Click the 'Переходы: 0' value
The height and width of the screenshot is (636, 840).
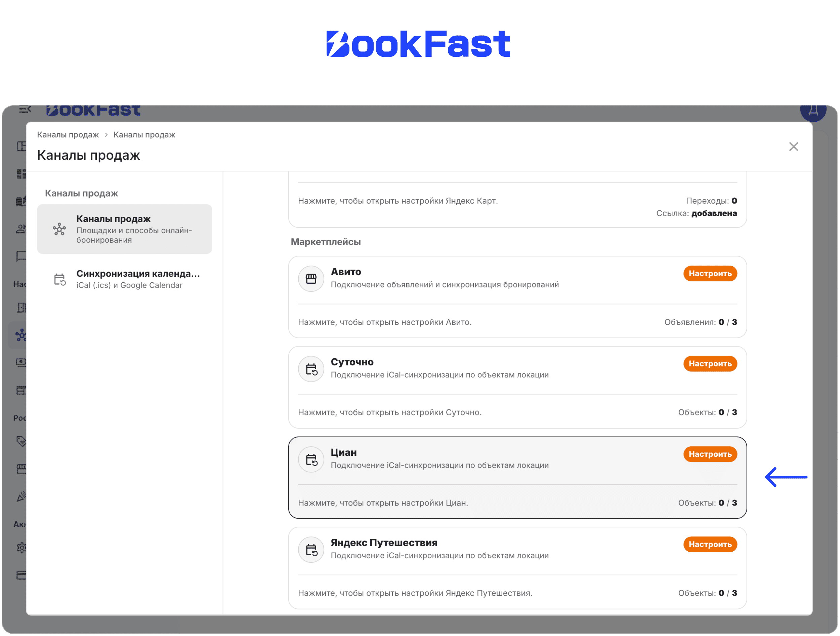[711, 201]
